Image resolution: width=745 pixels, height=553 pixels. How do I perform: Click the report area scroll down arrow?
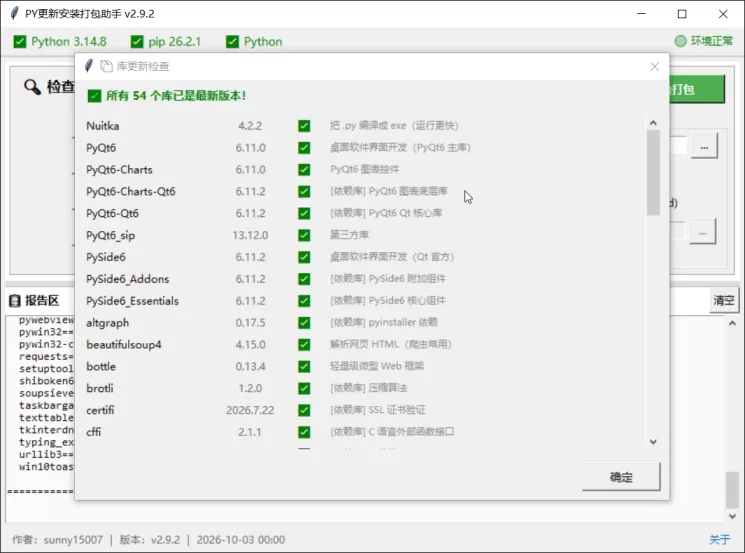732,516
